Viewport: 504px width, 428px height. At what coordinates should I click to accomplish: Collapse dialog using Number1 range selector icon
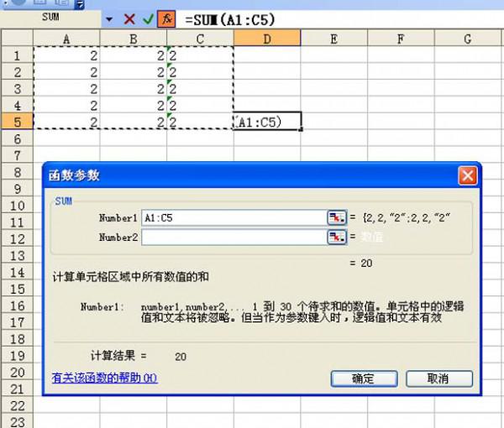click(337, 217)
